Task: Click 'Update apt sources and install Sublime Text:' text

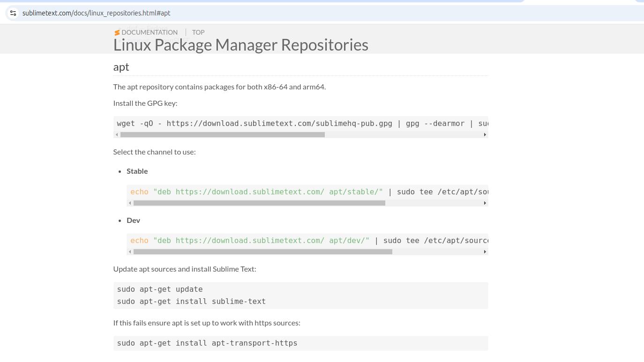Action: tap(185, 269)
